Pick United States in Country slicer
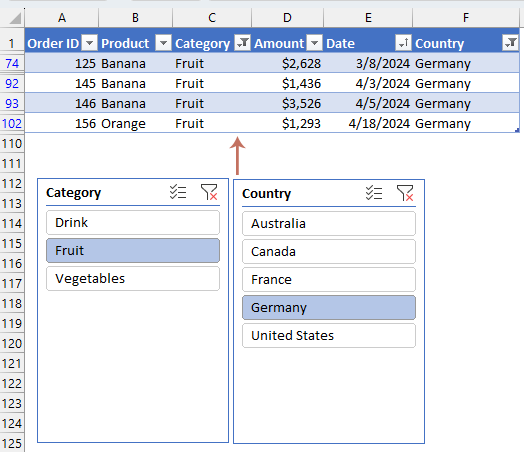 (329, 335)
